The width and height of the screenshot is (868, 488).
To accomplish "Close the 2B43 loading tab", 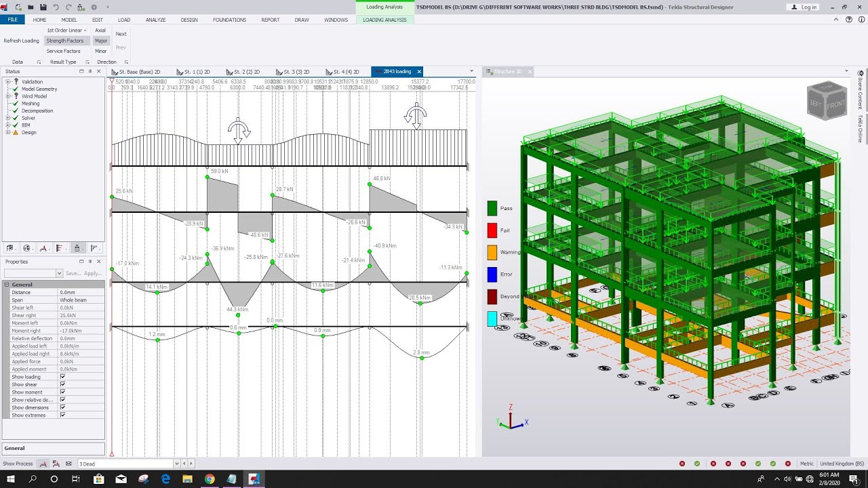I will (x=419, y=71).
